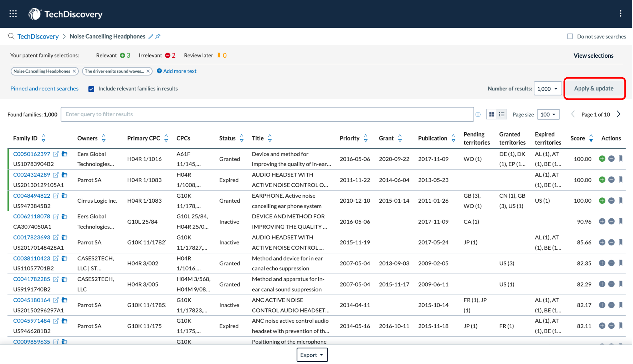Go to the next results page

pos(619,114)
